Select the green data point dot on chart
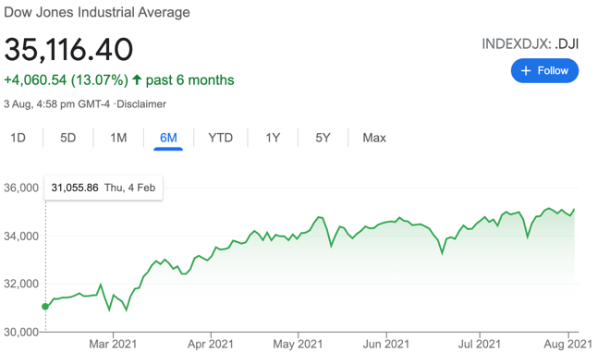This screenshot has width=610, height=364. 45,307
